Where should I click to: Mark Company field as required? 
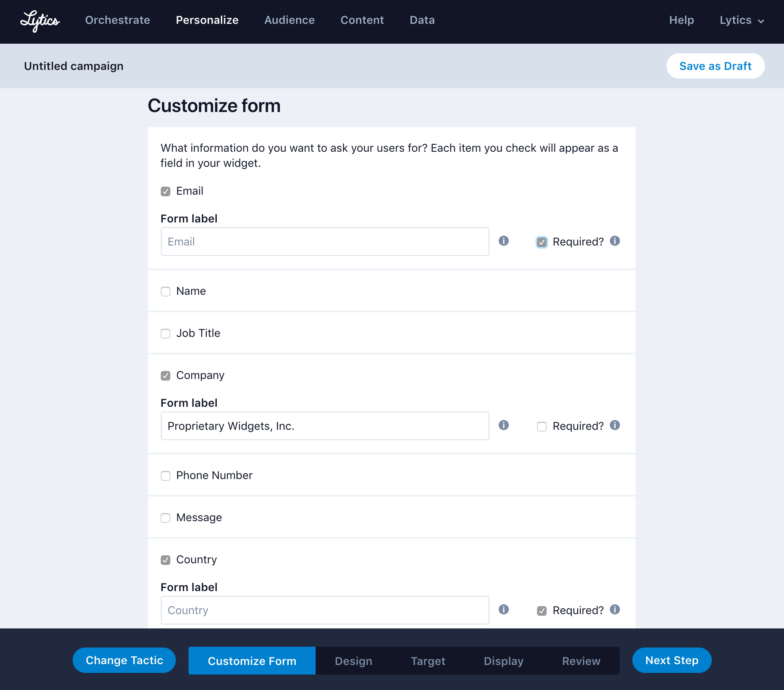coord(541,427)
